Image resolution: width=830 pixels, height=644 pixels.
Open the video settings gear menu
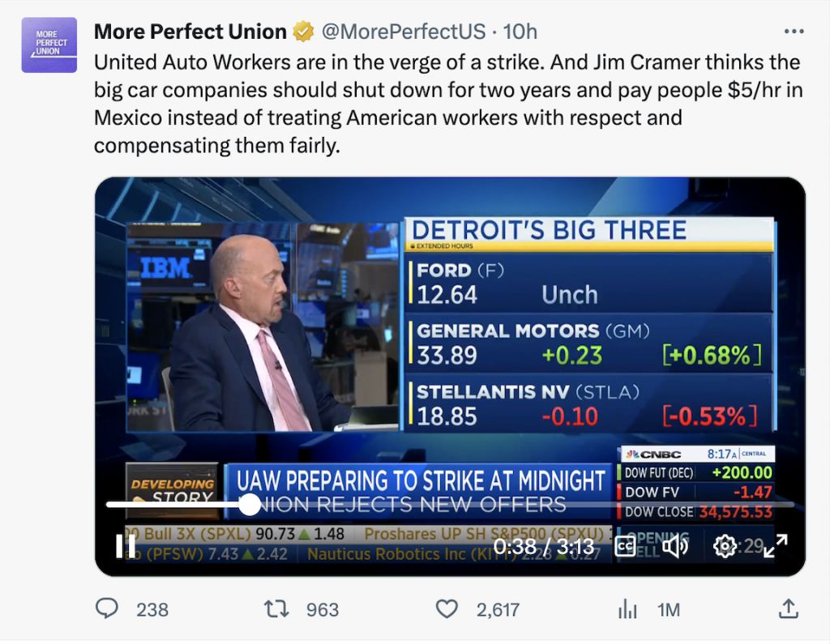(724, 546)
